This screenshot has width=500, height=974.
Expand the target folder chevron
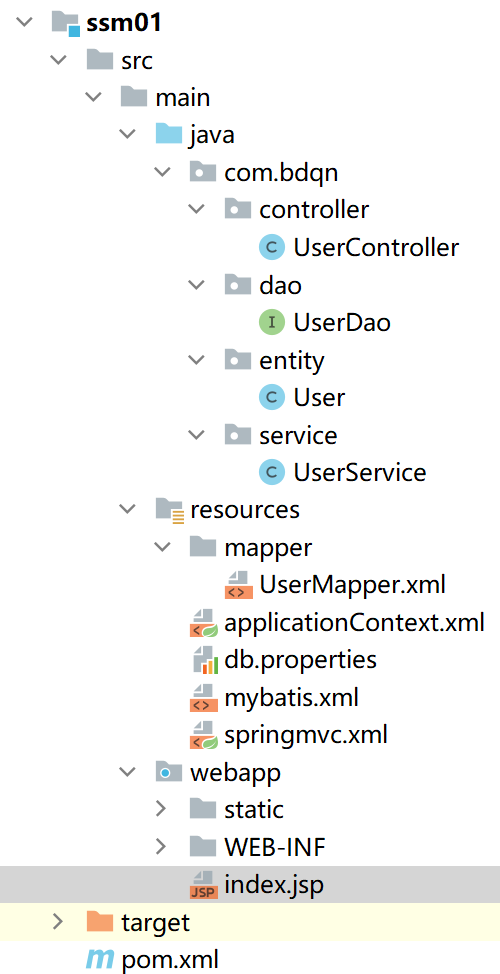tap(58, 921)
